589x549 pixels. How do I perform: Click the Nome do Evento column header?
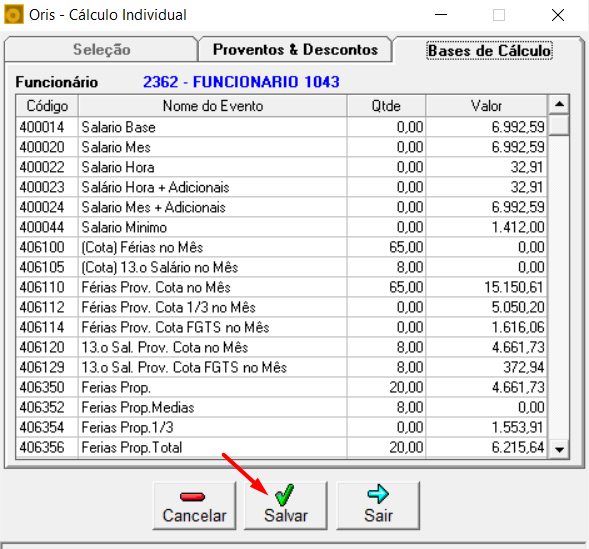point(213,106)
